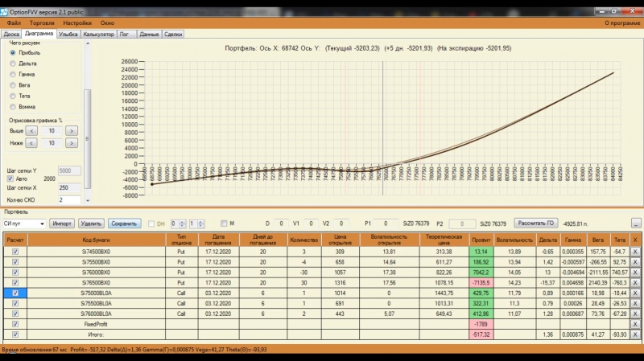Click the -7135,5 profit cell

[481, 283]
